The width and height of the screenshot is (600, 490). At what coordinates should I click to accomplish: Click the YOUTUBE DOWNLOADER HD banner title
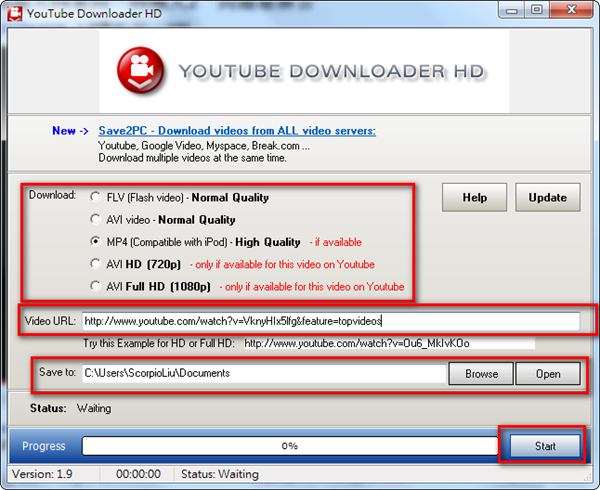pos(332,72)
